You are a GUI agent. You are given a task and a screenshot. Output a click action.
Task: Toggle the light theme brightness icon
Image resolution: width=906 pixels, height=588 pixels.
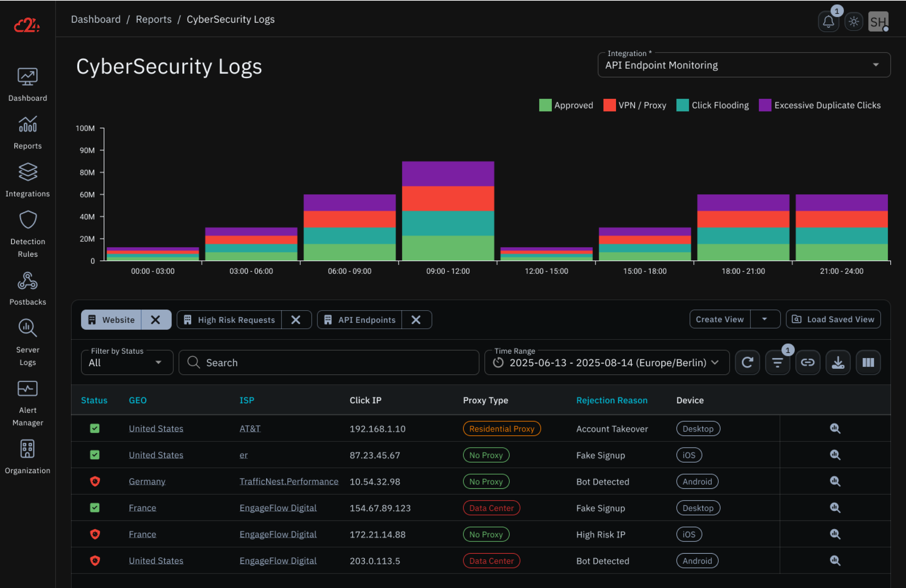(x=854, y=21)
